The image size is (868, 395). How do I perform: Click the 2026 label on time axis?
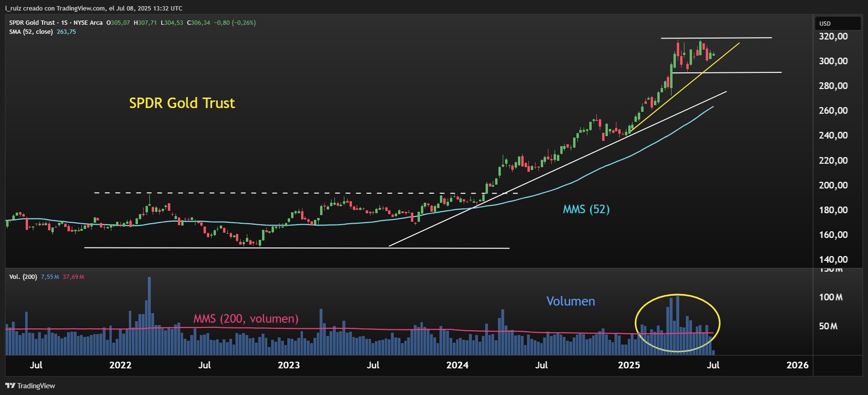(x=798, y=365)
